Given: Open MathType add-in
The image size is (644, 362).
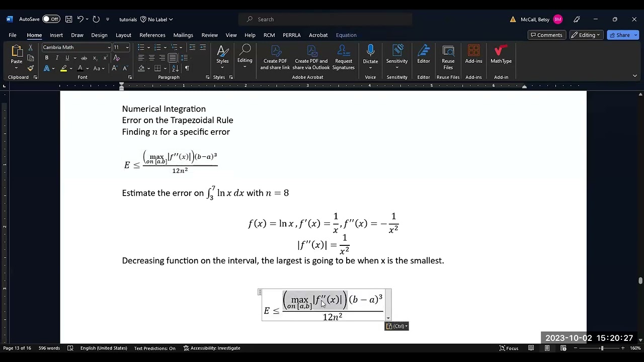Looking at the screenshot, I should pyautogui.click(x=501, y=54).
